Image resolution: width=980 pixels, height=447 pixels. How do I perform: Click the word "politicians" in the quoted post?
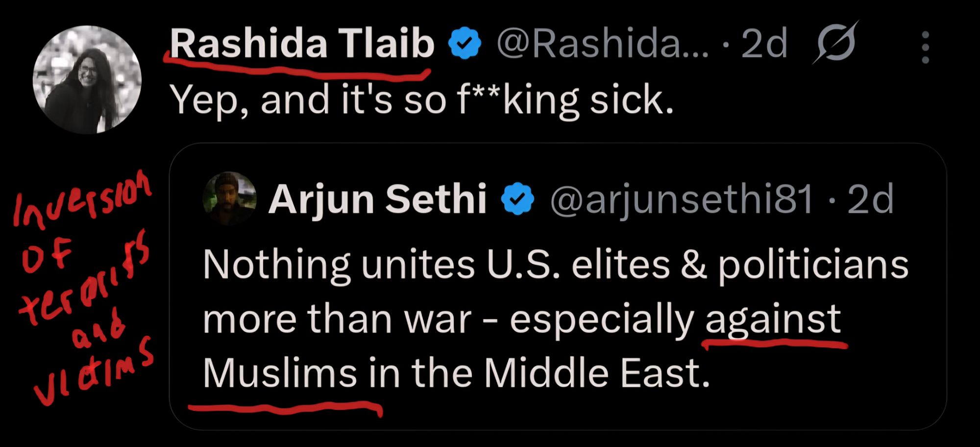813,265
